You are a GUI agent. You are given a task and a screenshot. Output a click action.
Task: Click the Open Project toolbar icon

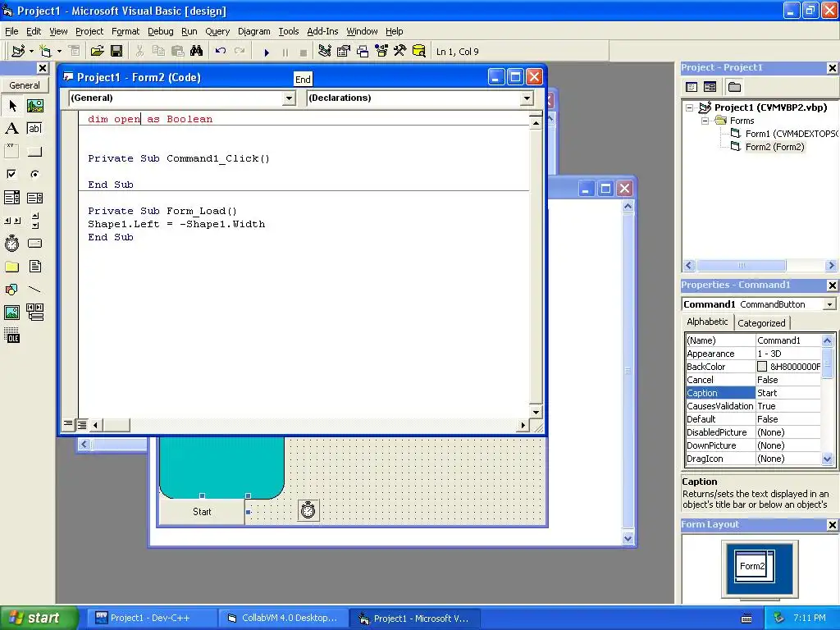click(97, 52)
